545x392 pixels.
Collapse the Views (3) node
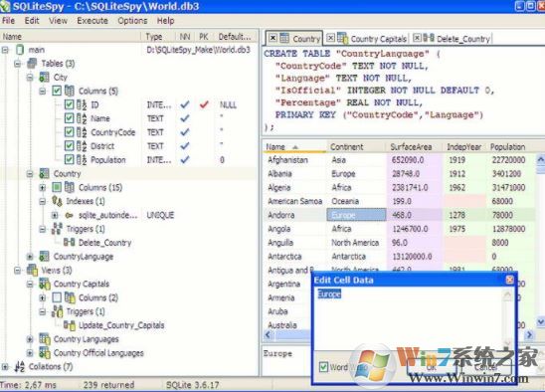17,271
